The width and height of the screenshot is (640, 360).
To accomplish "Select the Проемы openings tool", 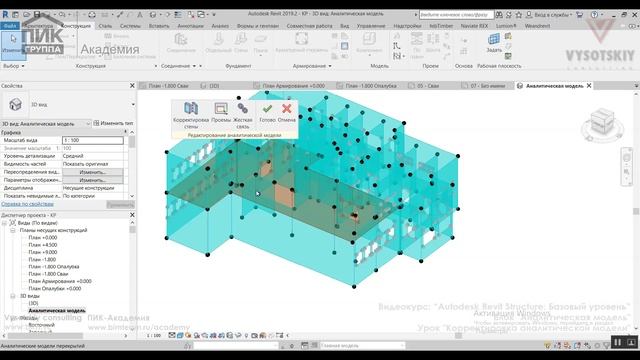I will coord(221,109).
